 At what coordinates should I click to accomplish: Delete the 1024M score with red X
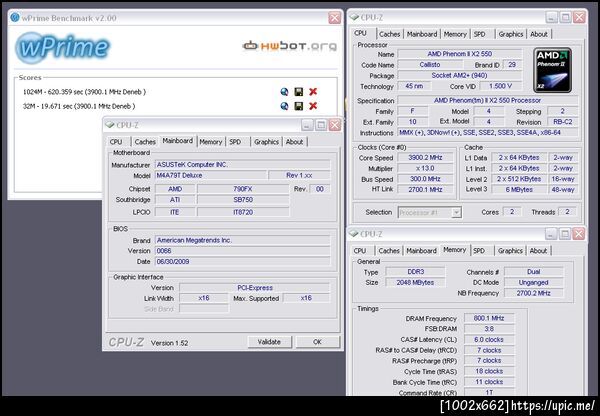tap(313, 92)
